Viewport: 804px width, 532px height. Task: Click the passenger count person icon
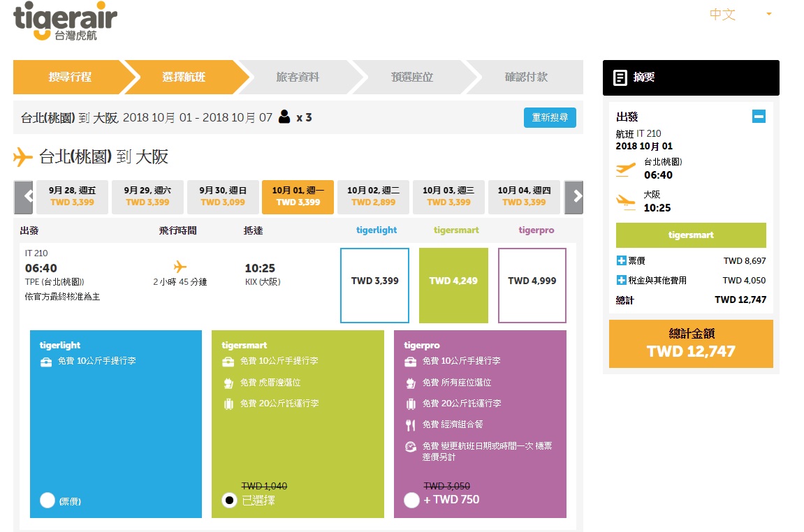[284, 117]
